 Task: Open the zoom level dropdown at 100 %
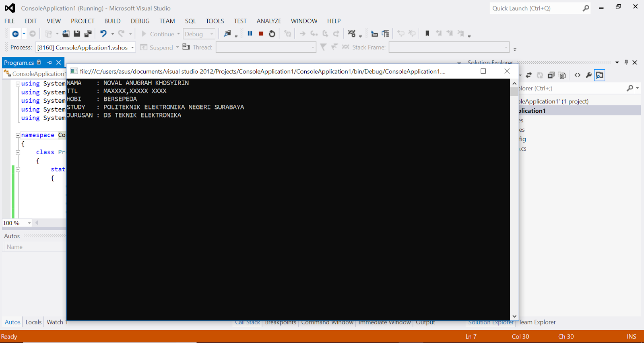click(29, 223)
